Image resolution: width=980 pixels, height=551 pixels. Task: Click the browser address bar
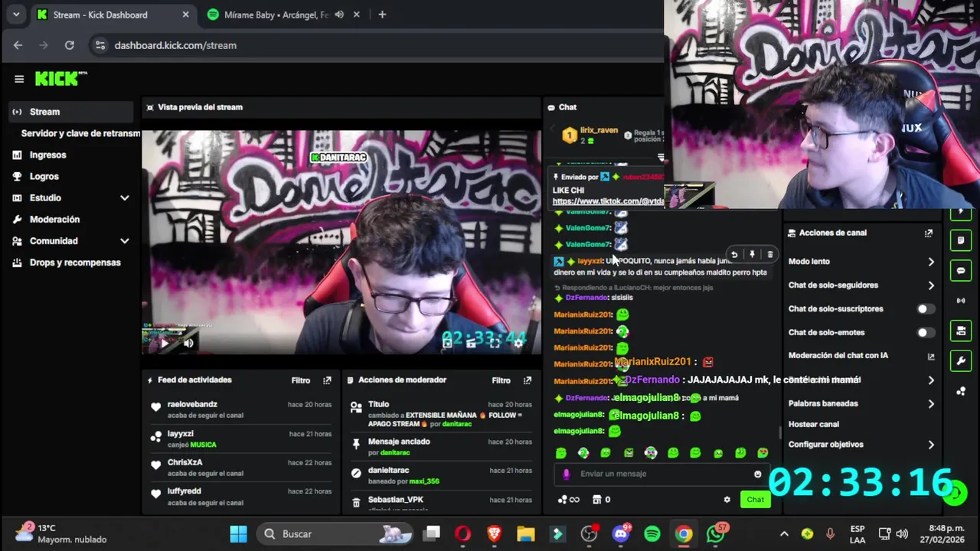coord(375,45)
